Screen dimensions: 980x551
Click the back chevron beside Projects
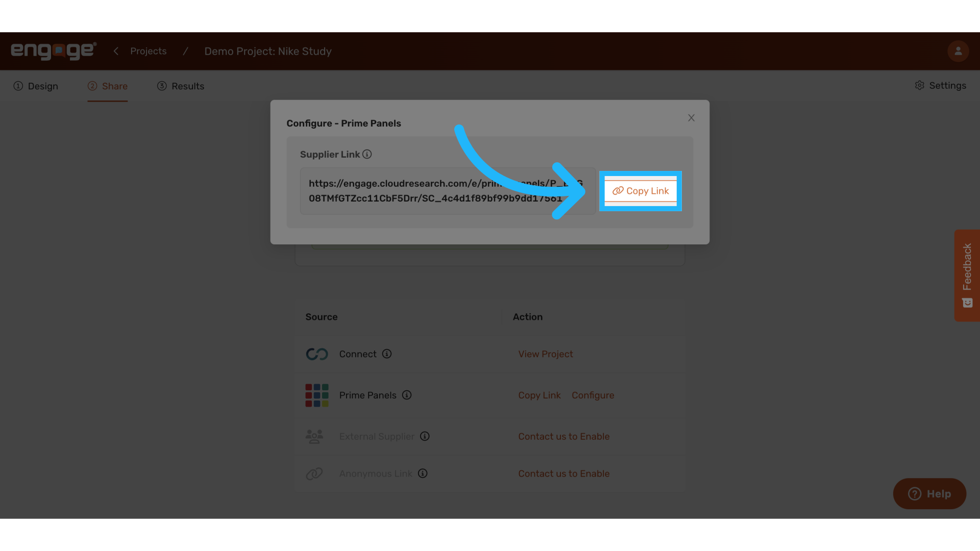116,51
